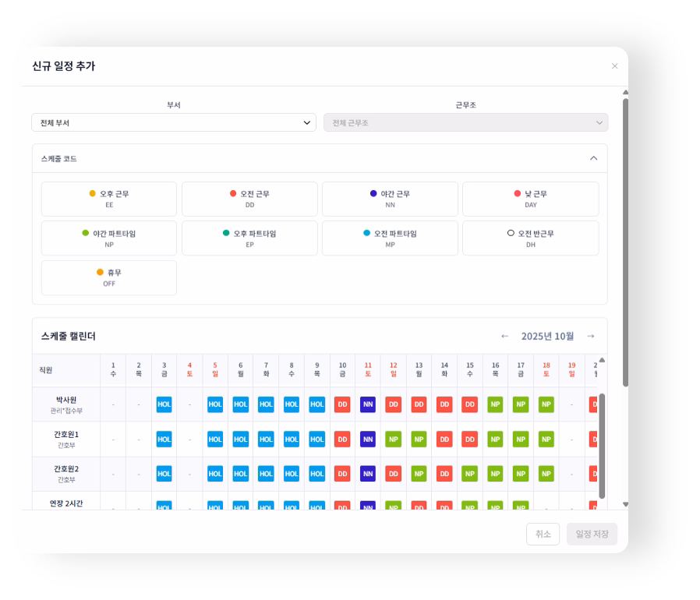Open the 전체 부서 department dropdown
Image resolution: width=700 pixels, height=600 pixels.
point(174,122)
